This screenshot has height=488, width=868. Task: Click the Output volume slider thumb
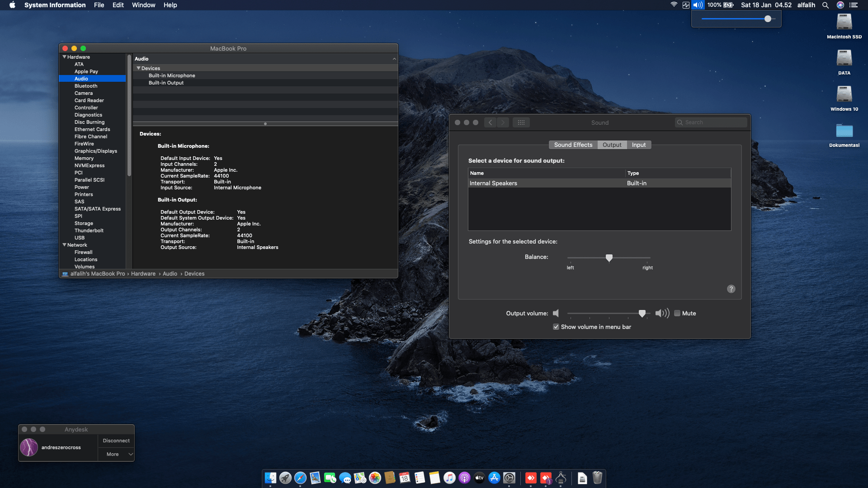click(642, 313)
